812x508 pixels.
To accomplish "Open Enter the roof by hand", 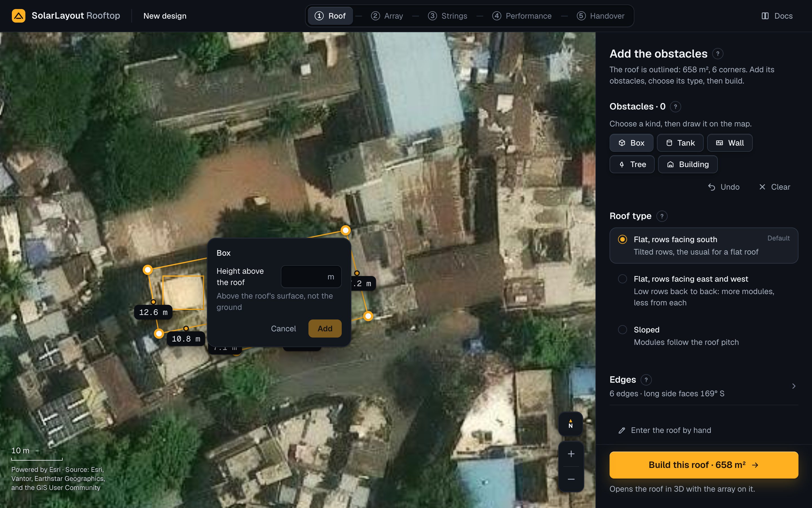I will [665, 430].
